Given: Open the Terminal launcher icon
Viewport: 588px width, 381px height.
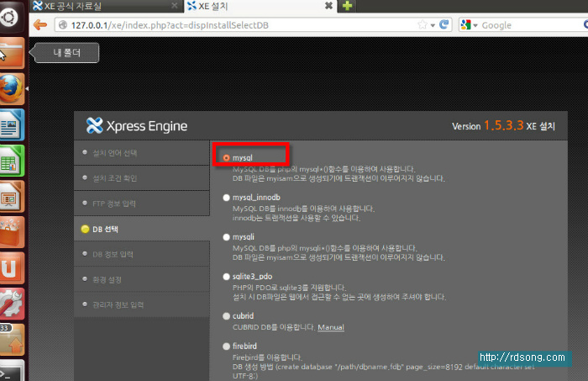Looking at the screenshot, I should pyautogui.click(x=12, y=371).
